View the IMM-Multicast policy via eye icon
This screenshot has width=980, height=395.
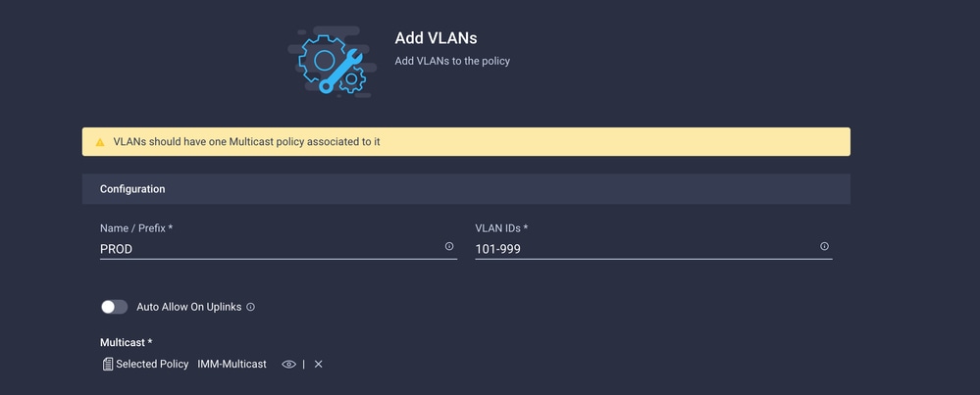point(288,365)
